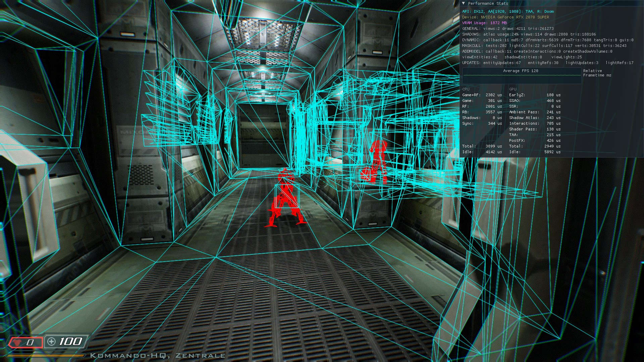Click the Relative Frametime ms label

[x=597, y=73]
